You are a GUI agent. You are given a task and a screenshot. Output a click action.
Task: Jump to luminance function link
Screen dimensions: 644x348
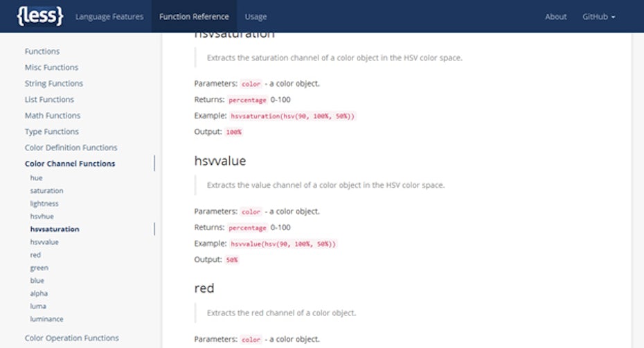[46, 319]
